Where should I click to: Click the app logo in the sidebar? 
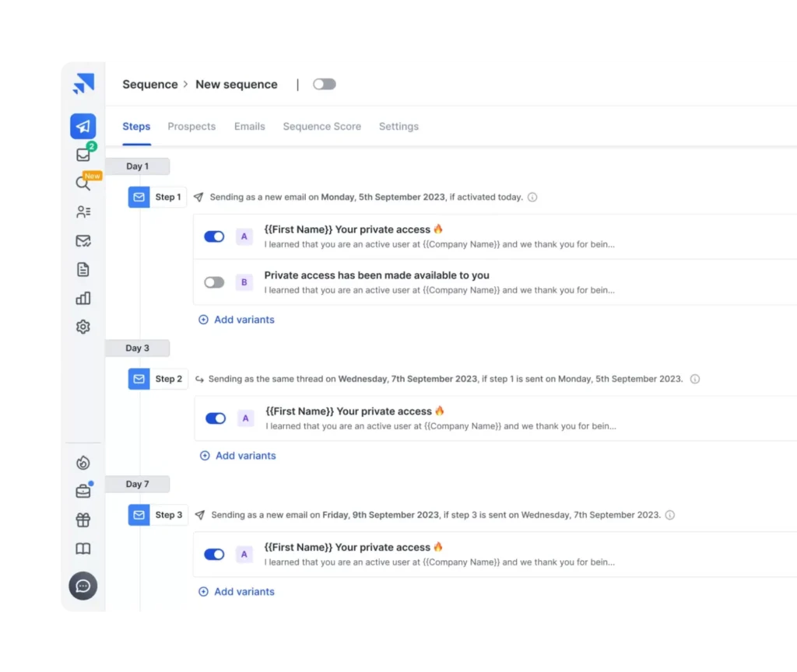click(83, 84)
